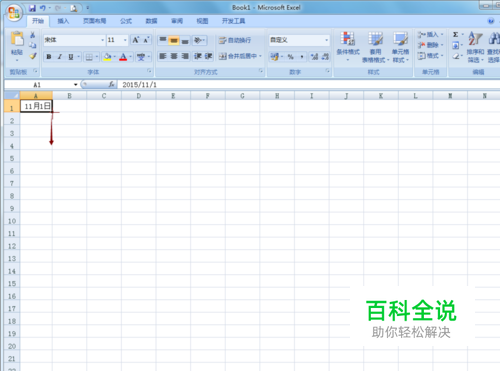The image size is (500, 371).
Task: Toggle bold formatting
Action: click(49, 57)
